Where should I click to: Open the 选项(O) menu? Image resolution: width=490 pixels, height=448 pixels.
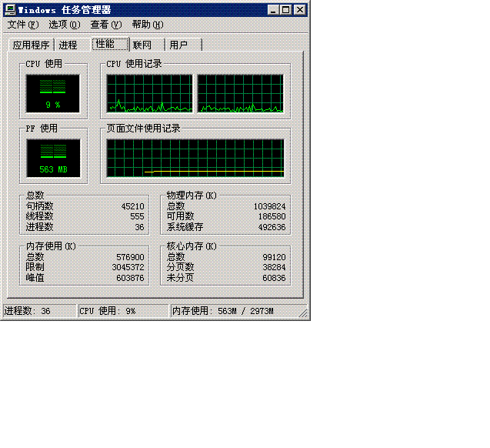click(x=65, y=25)
